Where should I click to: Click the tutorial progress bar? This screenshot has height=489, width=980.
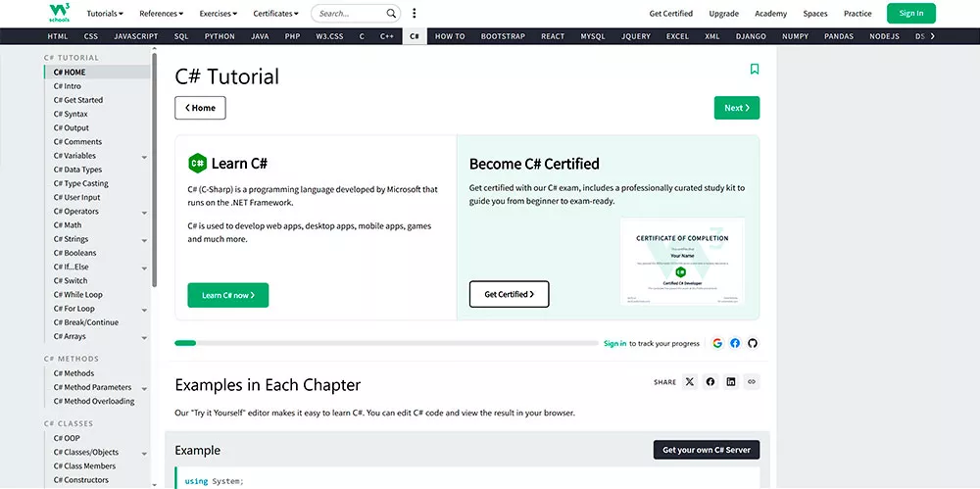[386, 343]
